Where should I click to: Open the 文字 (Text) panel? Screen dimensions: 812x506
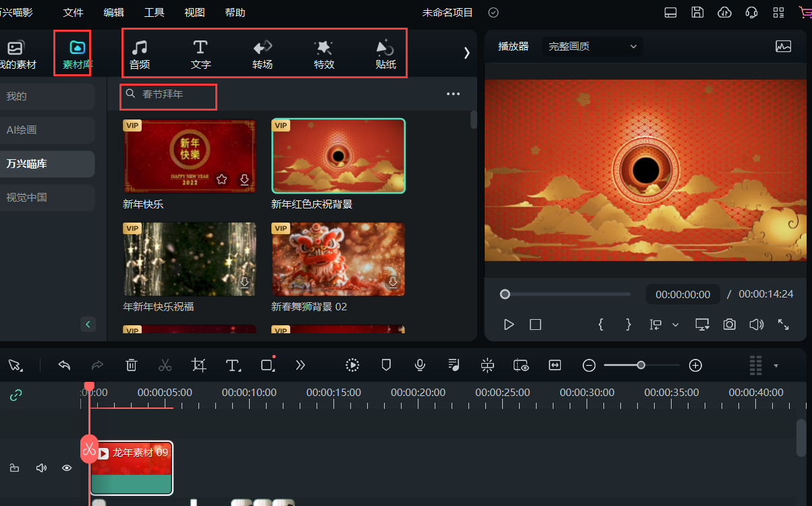[200, 53]
